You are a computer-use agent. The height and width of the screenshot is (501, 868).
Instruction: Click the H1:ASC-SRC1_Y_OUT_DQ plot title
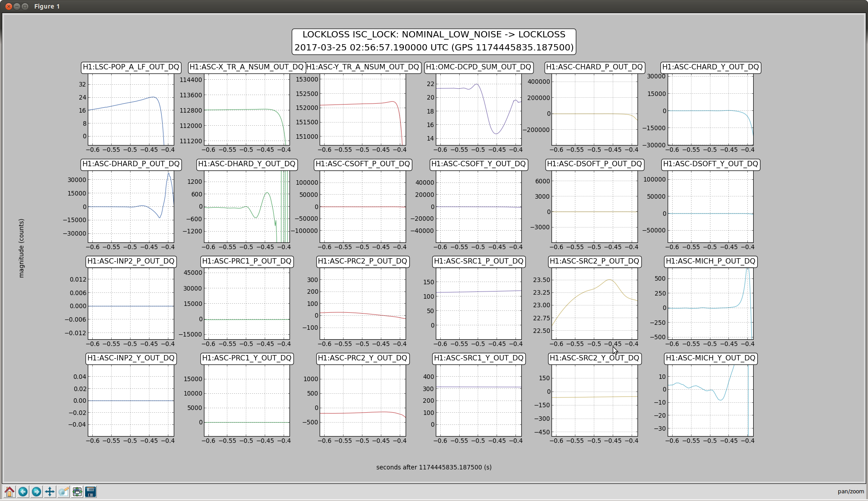479,358
